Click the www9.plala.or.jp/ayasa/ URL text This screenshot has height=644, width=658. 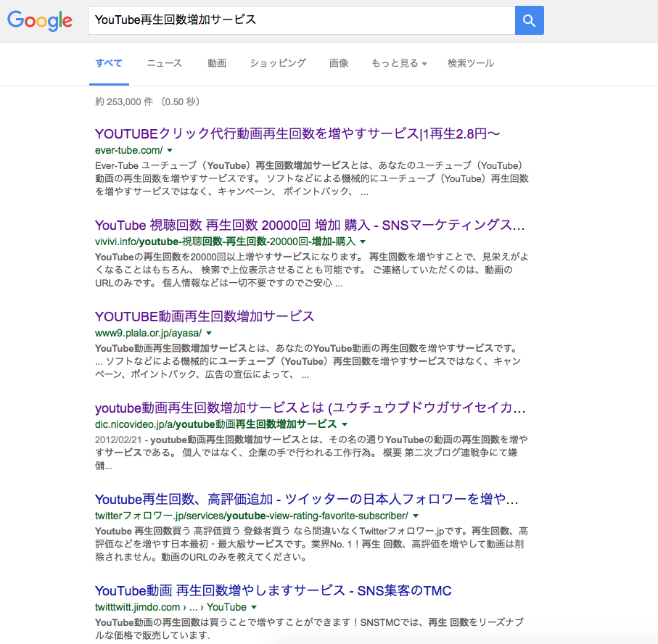[148, 333]
